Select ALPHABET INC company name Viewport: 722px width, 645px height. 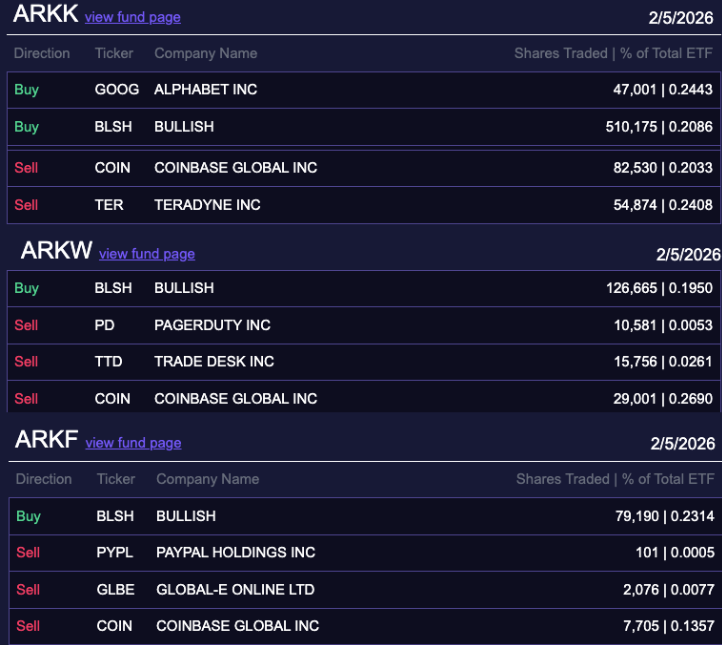(x=205, y=90)
